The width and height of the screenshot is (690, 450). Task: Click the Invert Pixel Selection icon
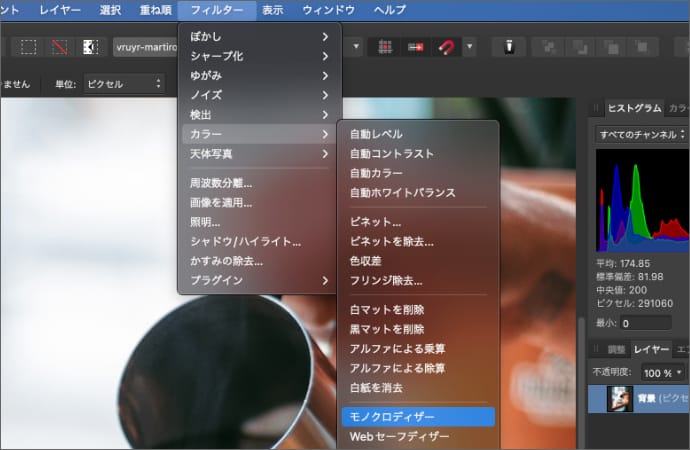(90, 47)
